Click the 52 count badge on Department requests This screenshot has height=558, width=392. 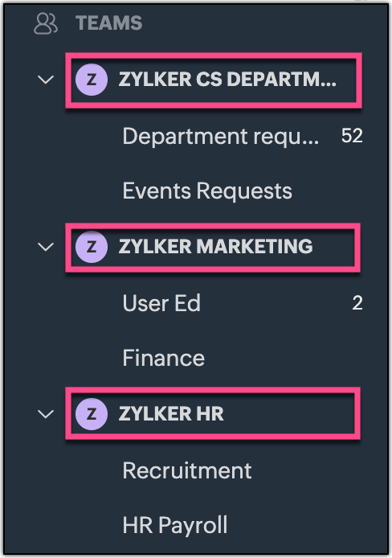[x=352, y=136]
